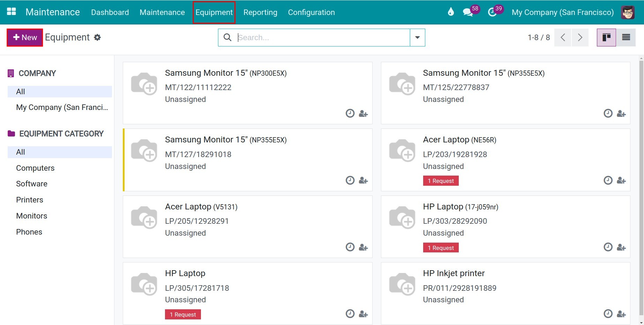Open activity clock on MT/125/22778837 card
Screen dimensions: 644x325
pos(608,113)
